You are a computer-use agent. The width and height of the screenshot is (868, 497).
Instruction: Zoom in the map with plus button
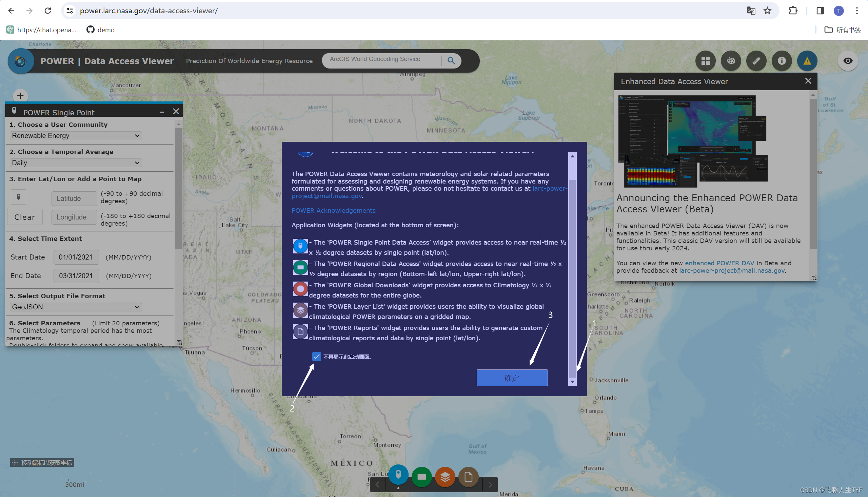click(x=20, y=96)
